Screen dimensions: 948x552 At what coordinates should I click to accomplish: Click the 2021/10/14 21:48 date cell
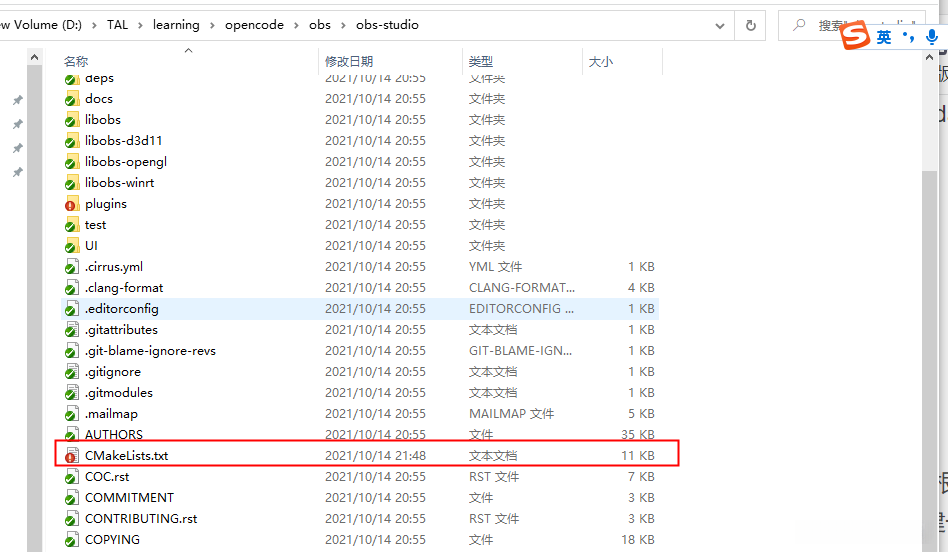[x=375, y=456]
